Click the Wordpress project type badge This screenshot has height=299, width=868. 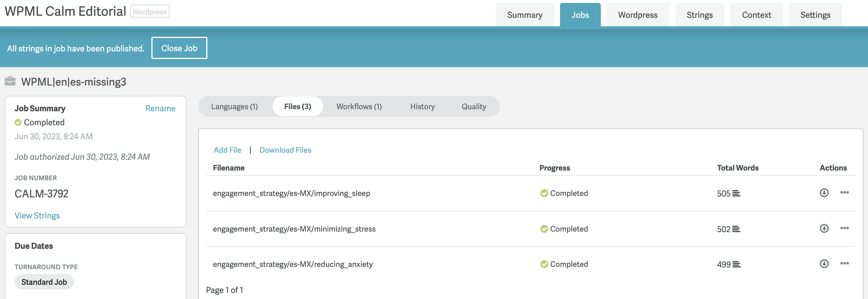[150, 11]
